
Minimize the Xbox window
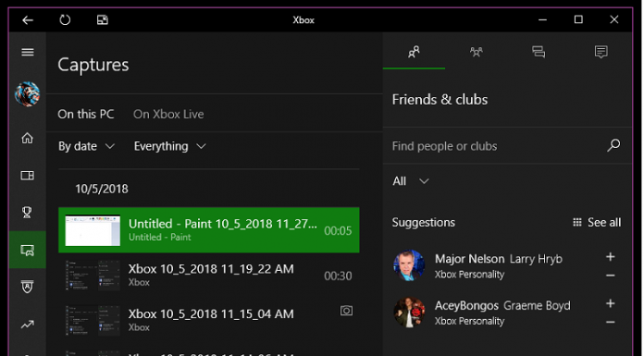[542, 19]
